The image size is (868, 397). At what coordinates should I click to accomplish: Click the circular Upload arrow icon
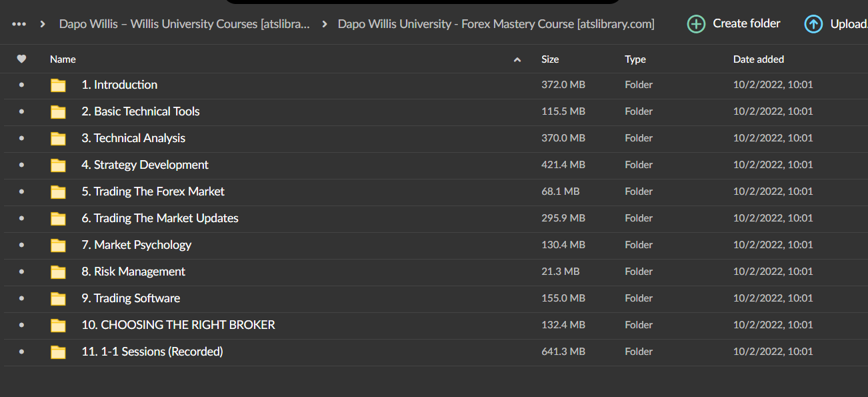(813, 23)
